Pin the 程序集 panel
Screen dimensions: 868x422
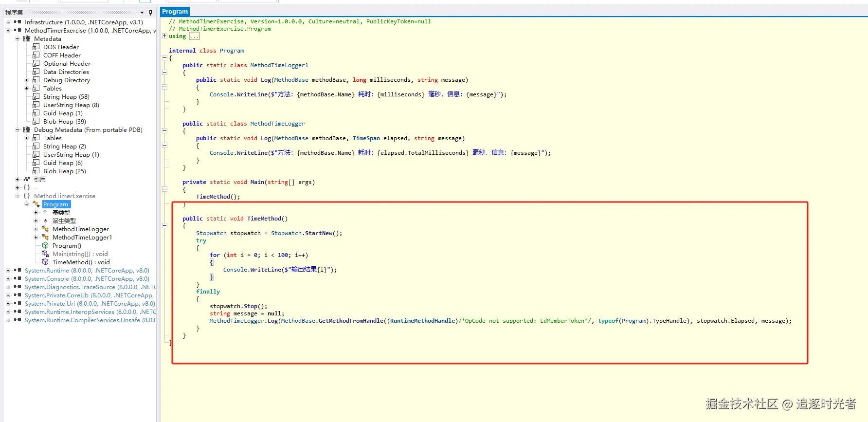click(x=150, y=12)
